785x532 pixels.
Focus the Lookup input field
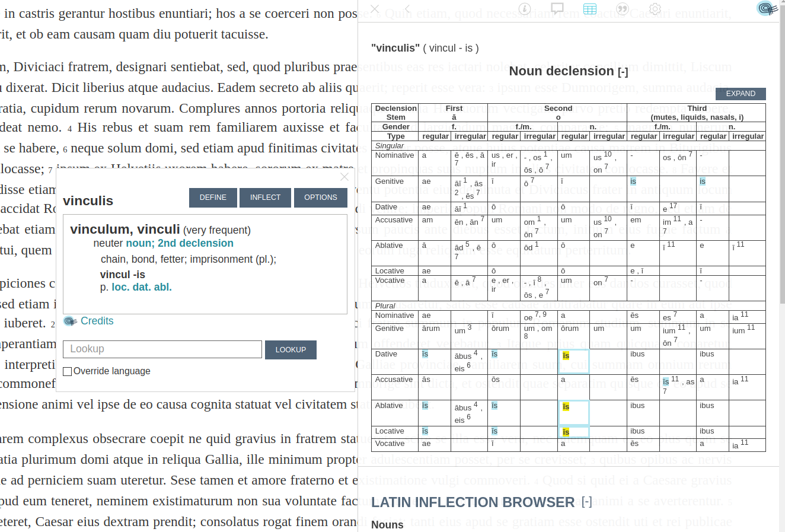coord(162,349)
